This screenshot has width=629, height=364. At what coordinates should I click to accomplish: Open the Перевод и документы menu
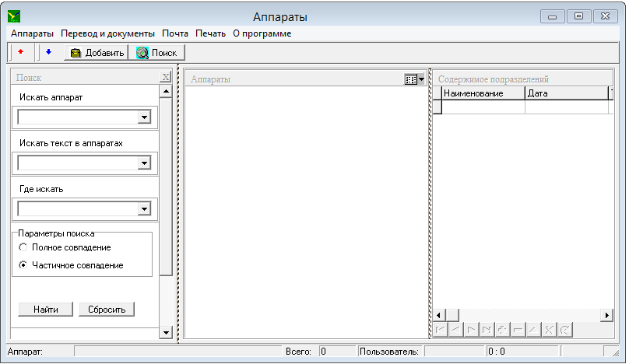(x=107, y=33)
